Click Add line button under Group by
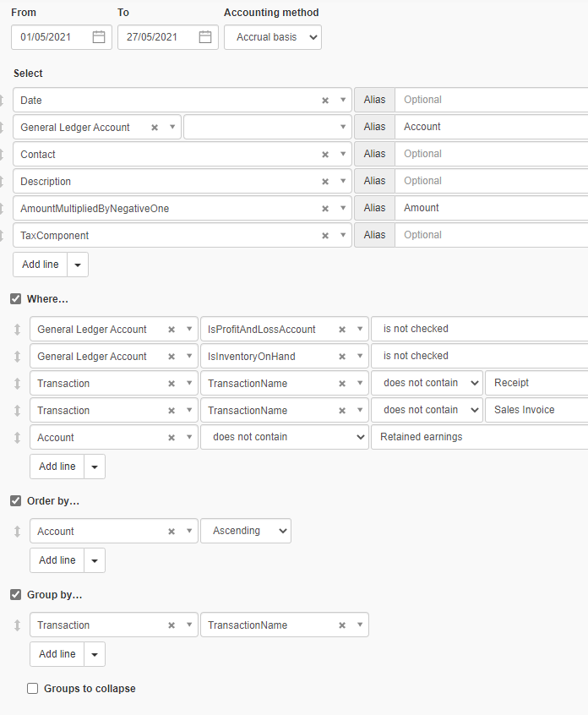Image resolution: width=588 pixels, height=715 pixels. point(57,654)
